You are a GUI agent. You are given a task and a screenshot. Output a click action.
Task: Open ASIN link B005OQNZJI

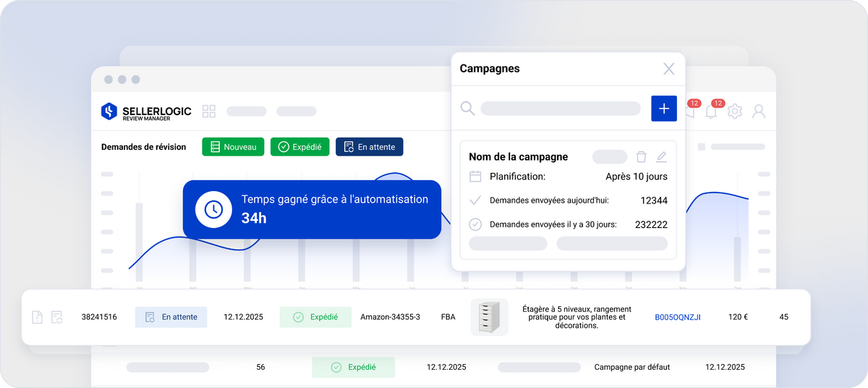coord(677,317)
